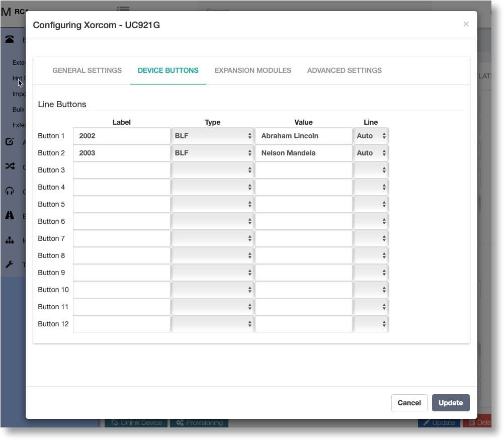Open the phone icon in sidebar

(10, 39)
